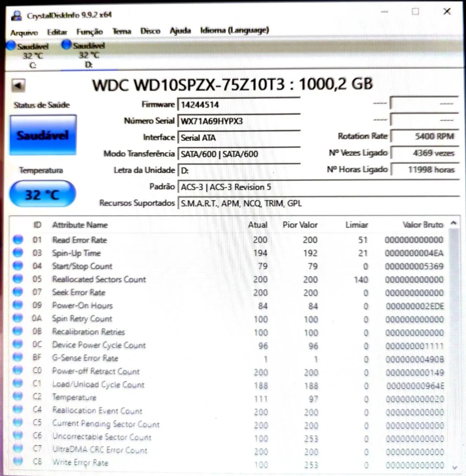Open the Disco menu
The height and width of the screenshot is (476, 466).
coord(150,31)
